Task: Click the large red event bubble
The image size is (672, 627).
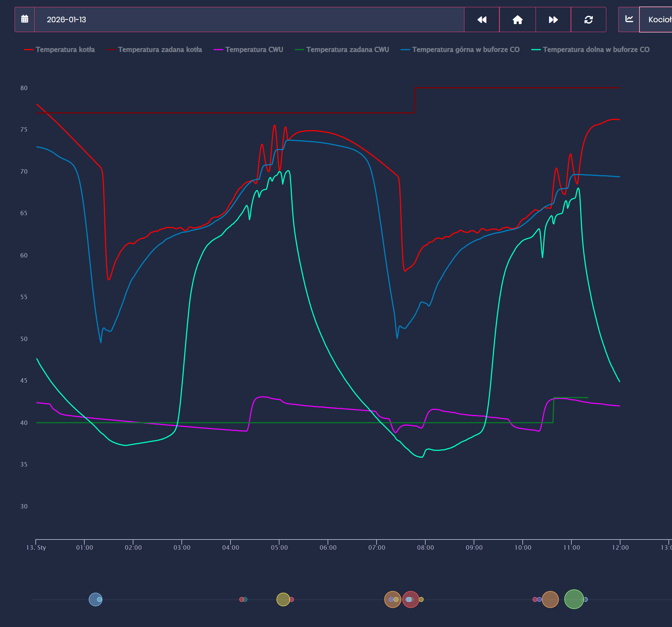Action: tap(411, 599)
